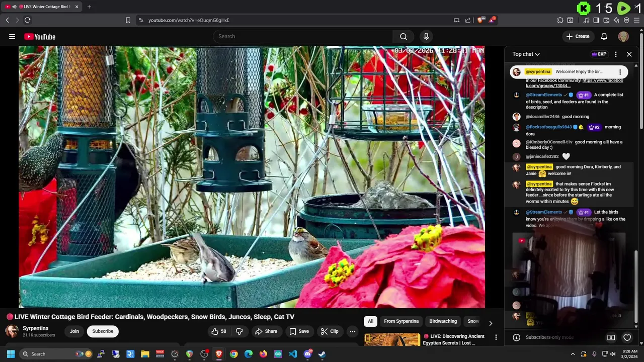
Task: Open Steam from the taskbar
Action: click(322, 354)
